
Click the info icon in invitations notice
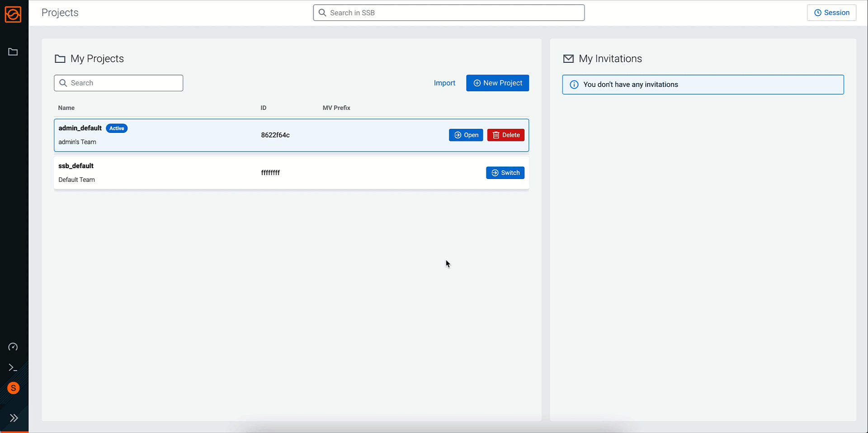click(x=574, y=85)
